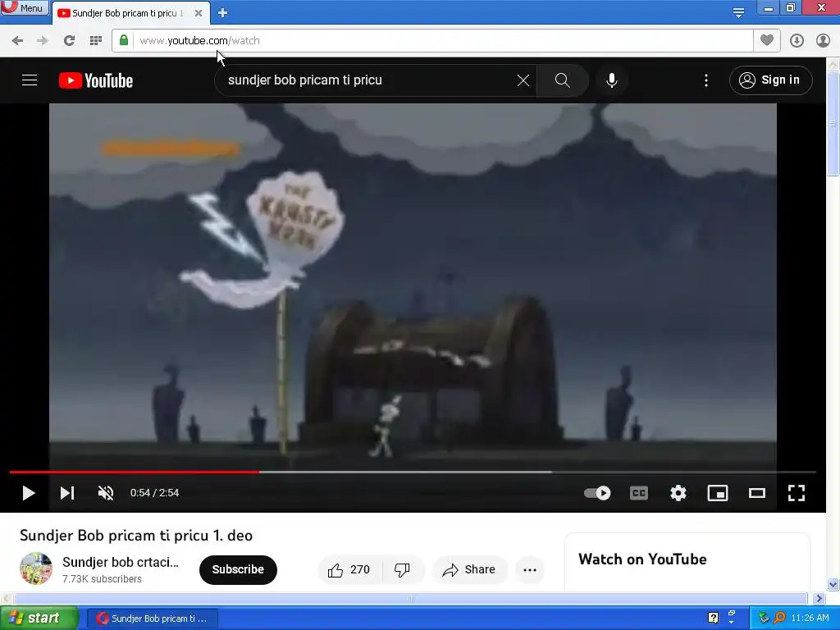Open browser downloads icon
Screen dimensions: 840x630
click(x=797, y=41)
